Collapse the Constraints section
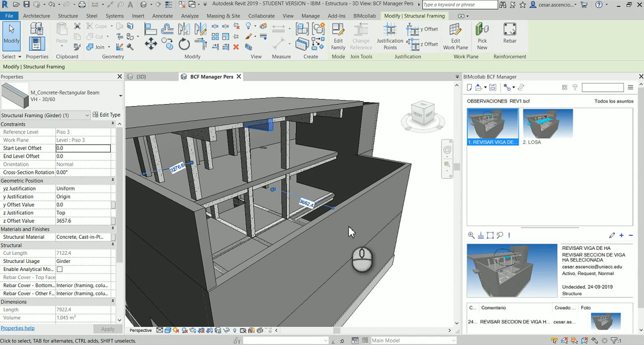The width and height of the screenshot is (644, 345). click(113, 124)
